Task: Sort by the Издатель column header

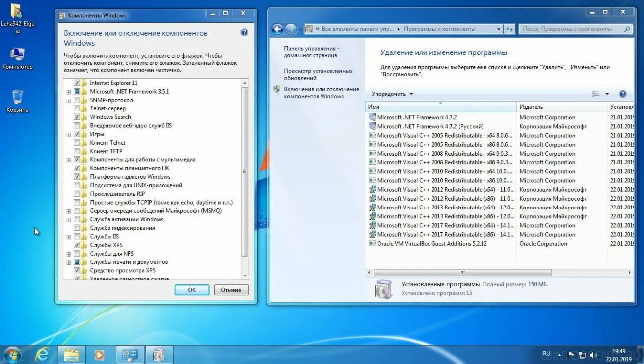Action: point(562,107)
